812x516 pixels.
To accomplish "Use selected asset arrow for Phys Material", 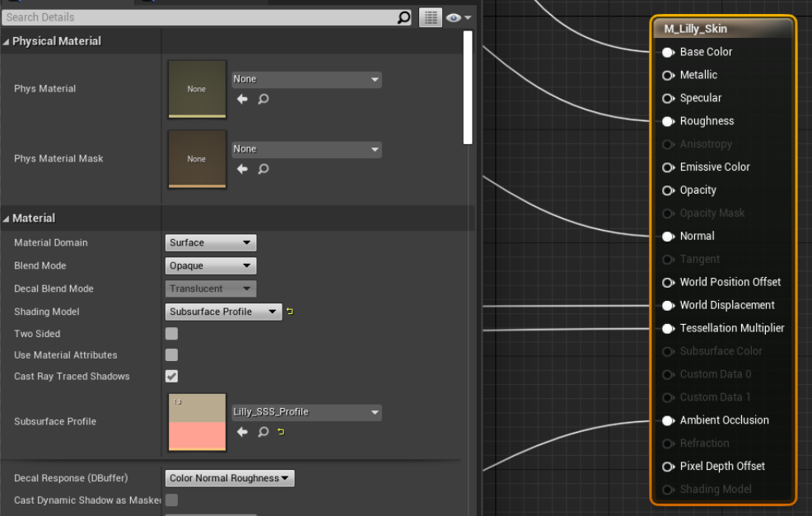I will click(242, 99).
